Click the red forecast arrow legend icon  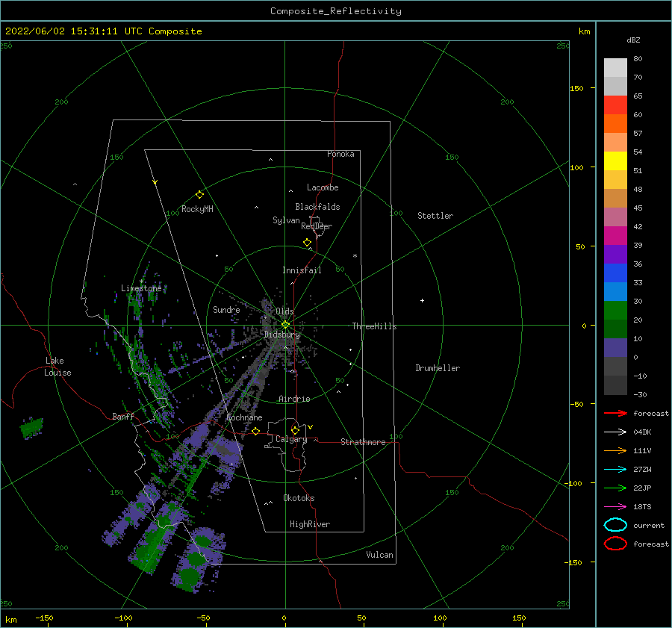615,413
